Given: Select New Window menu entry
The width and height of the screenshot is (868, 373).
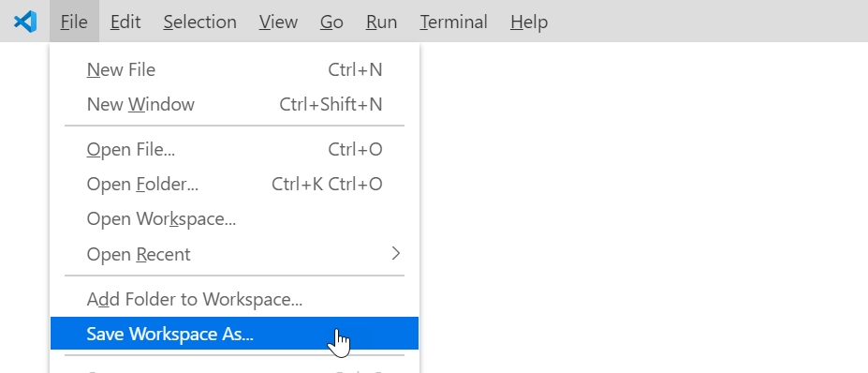Looking at the screenshot, I should pos(235,104).
